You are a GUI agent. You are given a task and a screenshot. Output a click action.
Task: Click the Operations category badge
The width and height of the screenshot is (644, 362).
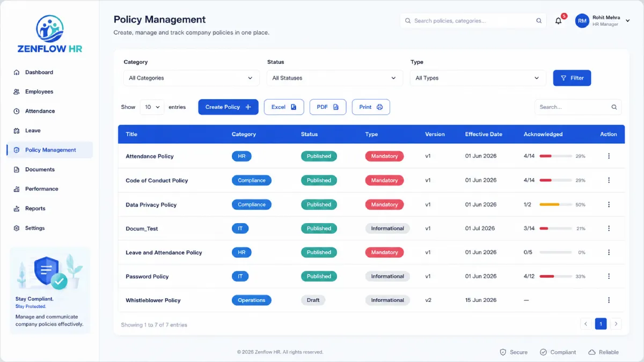click(x=251, y=300)
